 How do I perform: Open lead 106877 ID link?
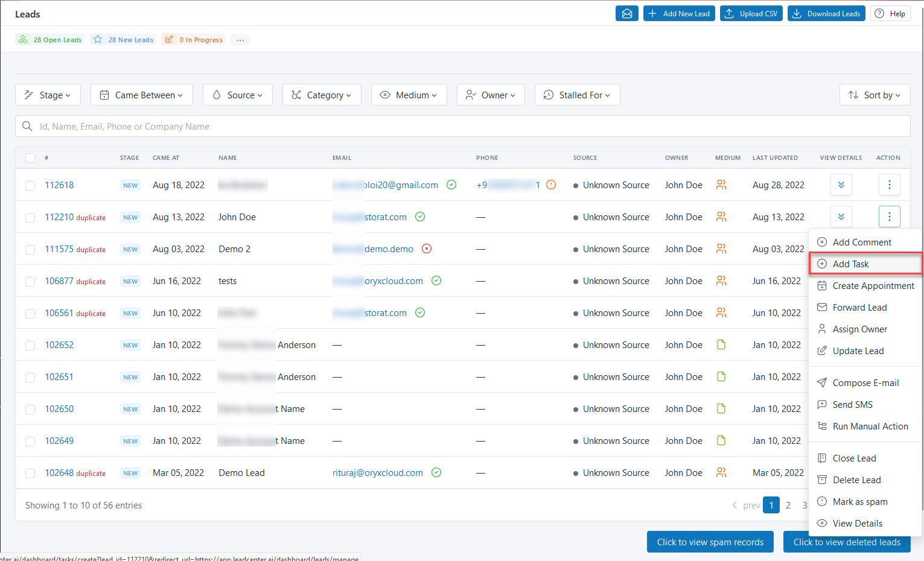[x=59, y=280]
